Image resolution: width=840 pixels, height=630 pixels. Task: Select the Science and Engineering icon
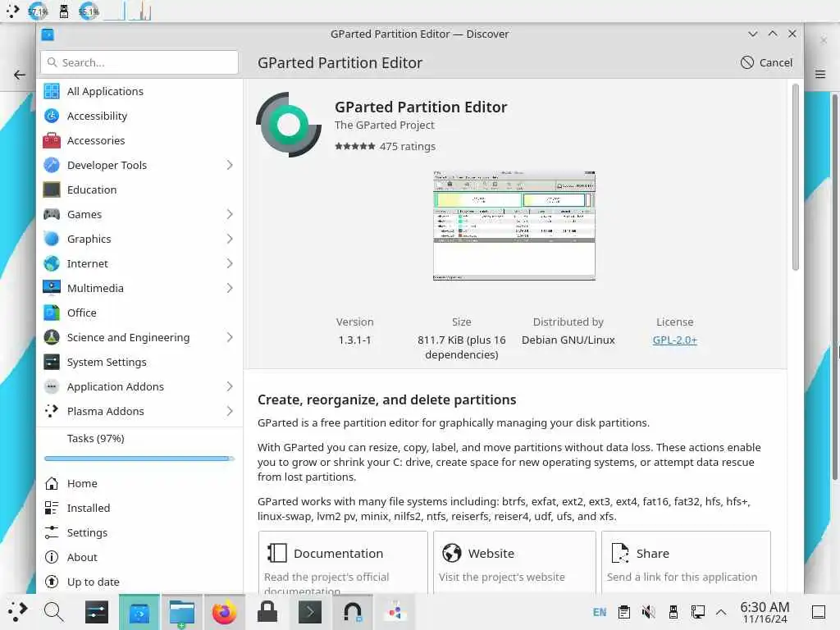52,337
